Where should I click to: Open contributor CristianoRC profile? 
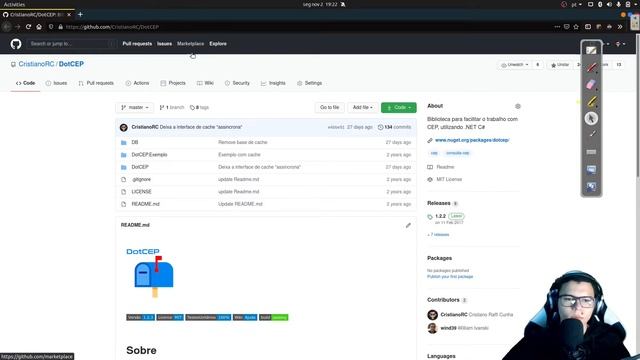(x=454, y=315)
